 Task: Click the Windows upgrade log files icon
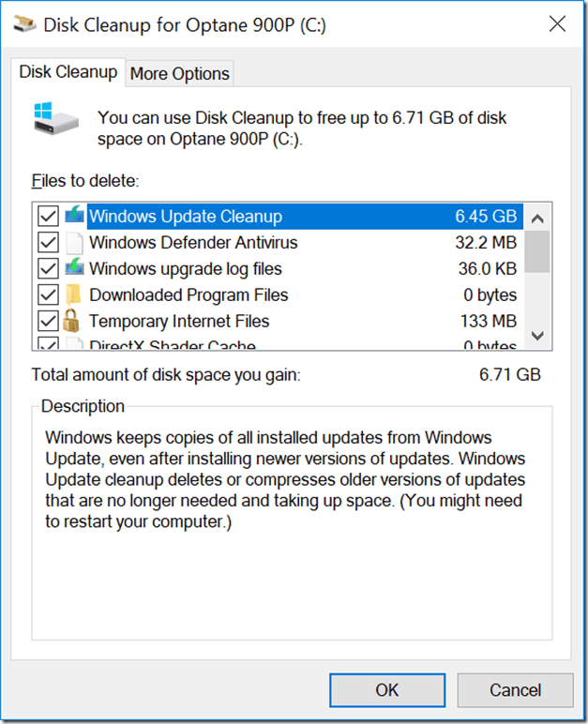(x=74, y=268)
